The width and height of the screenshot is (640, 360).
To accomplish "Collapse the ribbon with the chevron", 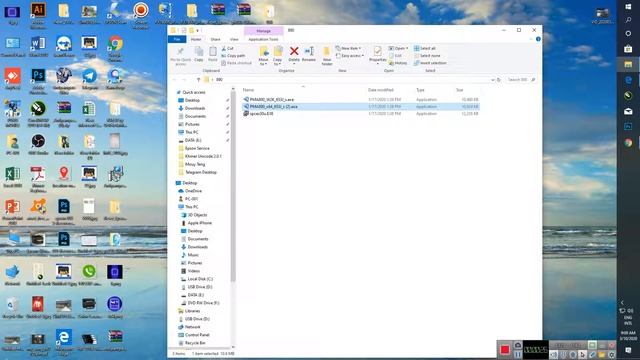I will pyautogui.click(x=531, y=39).
